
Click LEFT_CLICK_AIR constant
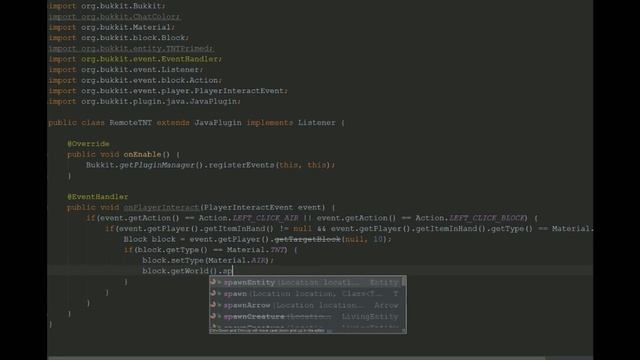click(x=265, y=218)
